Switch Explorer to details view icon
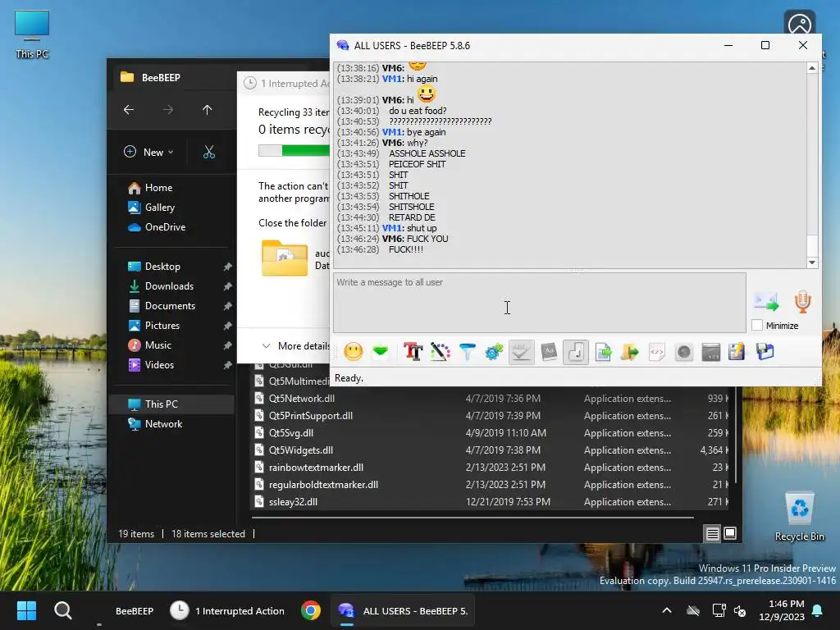This screenshot has width=840, height=630. tap(712, 533)
